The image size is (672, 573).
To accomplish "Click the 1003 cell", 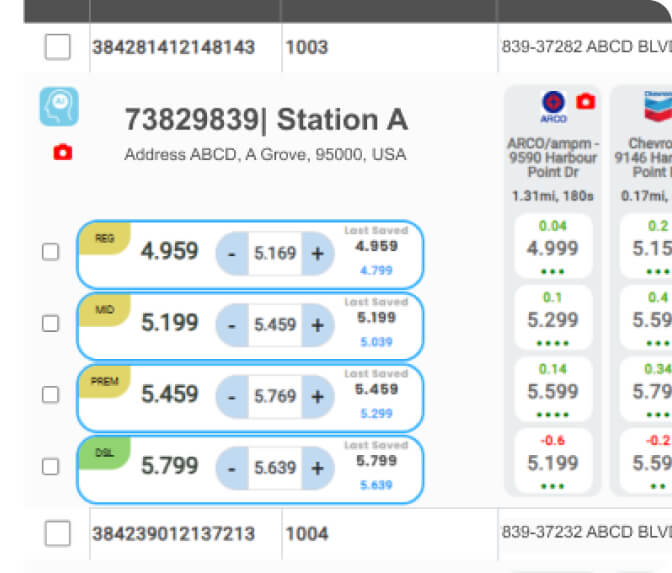I will coord(307,47).
